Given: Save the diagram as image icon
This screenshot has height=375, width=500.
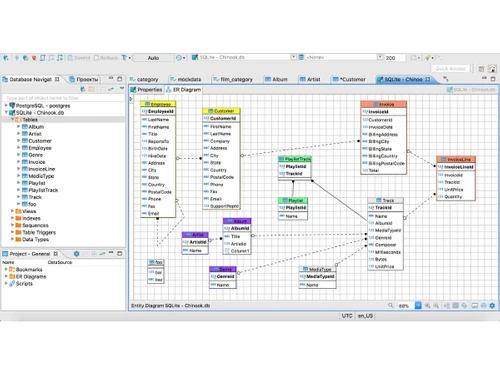Looking at the screenshot, I should [475, 305].
